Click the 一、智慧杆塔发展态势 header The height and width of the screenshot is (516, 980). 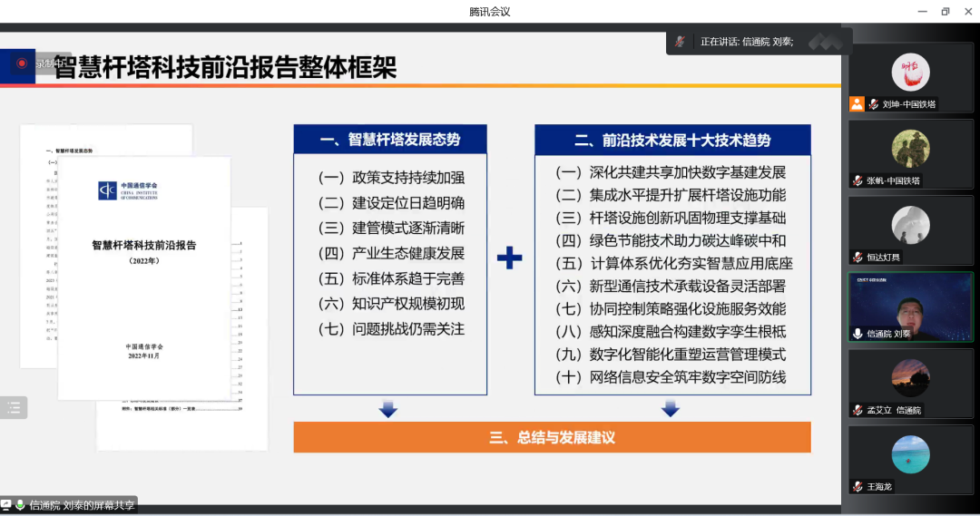pyautogui.click(x=390, y=140)
